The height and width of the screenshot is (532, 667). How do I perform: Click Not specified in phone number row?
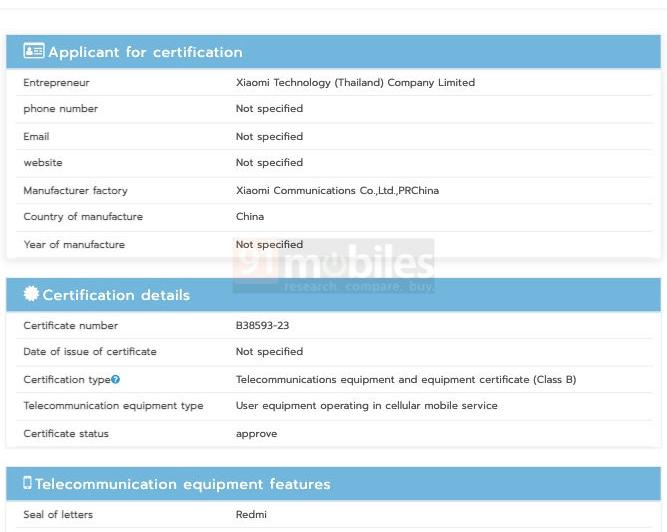(269, 109)
